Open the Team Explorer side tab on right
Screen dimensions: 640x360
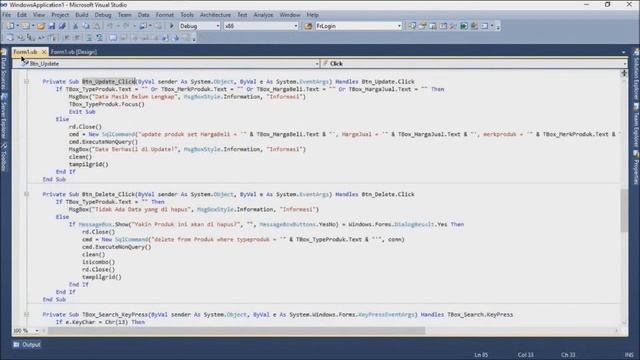636,126
